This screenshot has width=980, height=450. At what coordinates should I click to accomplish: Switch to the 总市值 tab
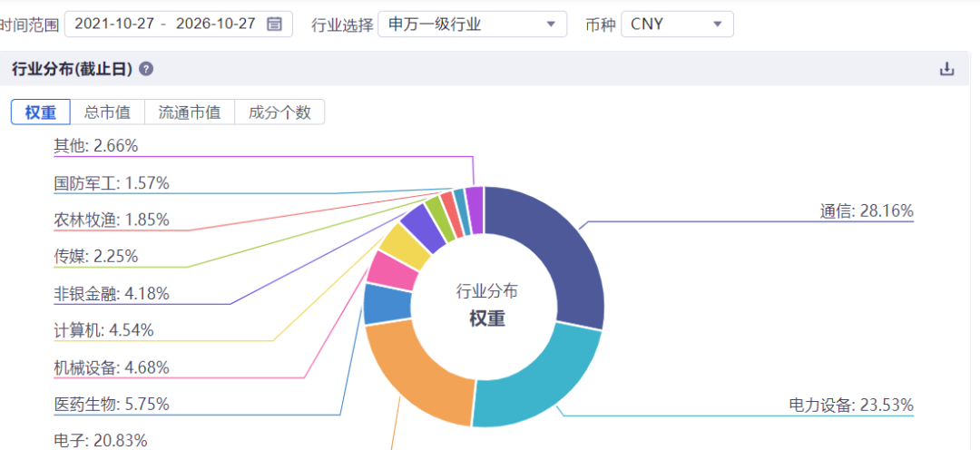click(107, 112)
